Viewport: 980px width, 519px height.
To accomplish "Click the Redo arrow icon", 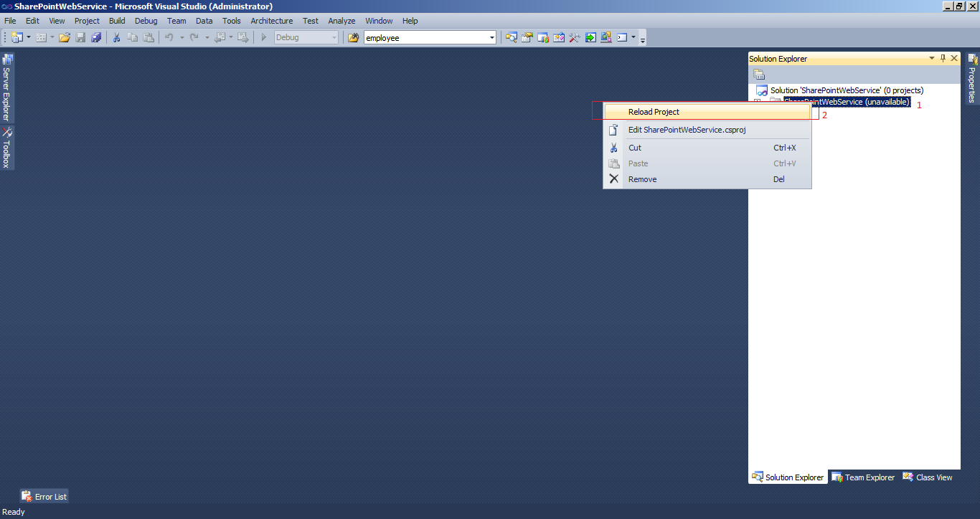I will [194, 37].
